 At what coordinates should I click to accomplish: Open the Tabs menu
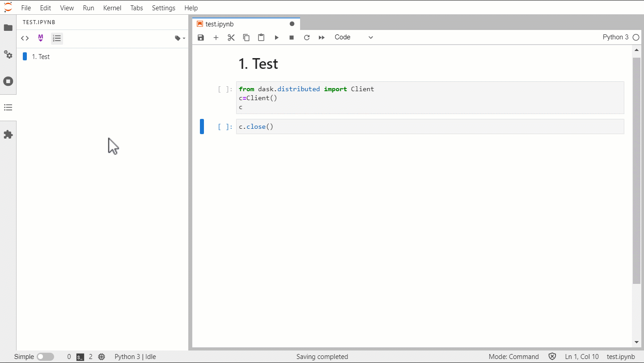137,8
